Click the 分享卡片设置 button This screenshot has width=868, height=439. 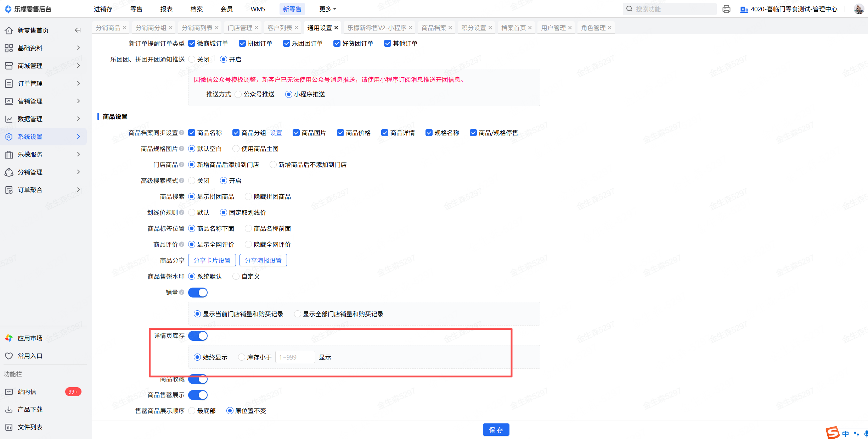pyautogui.click(x=212, y=260)
